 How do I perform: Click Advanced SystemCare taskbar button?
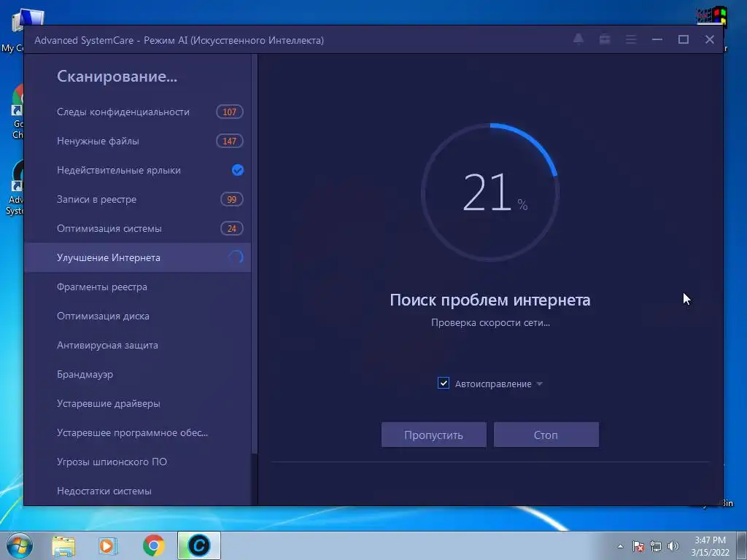[x=198, y=545]
